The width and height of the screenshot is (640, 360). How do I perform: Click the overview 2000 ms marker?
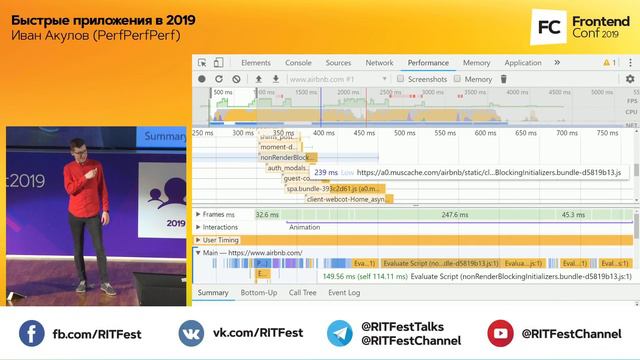click(348, 92)
